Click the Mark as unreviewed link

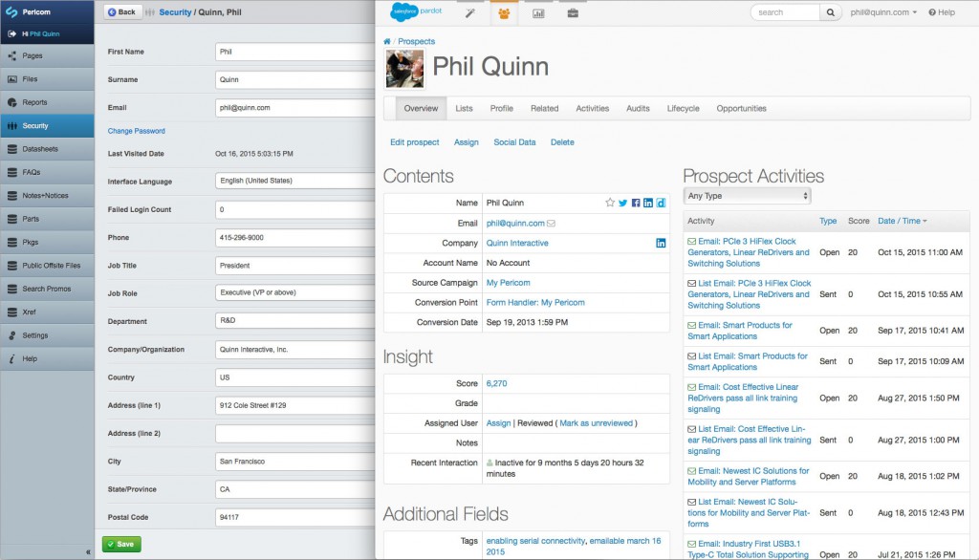pos(597,423)
